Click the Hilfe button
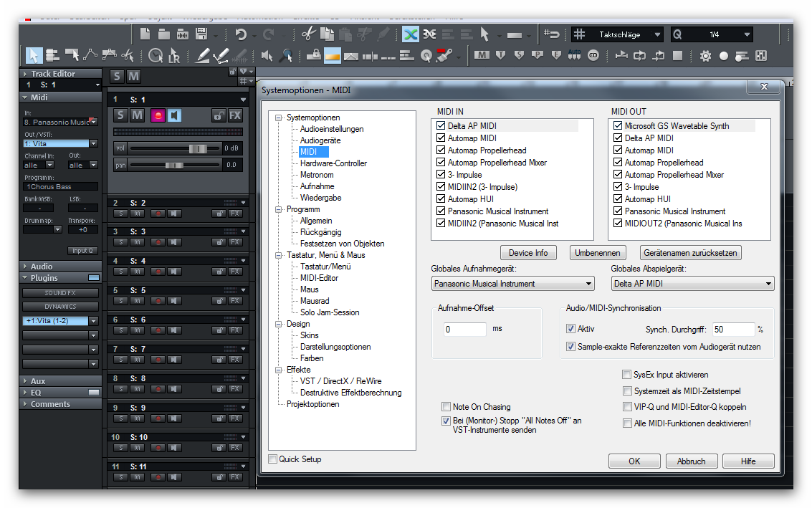The width and height of the screenshot is (812, 508). click(748, 461)
